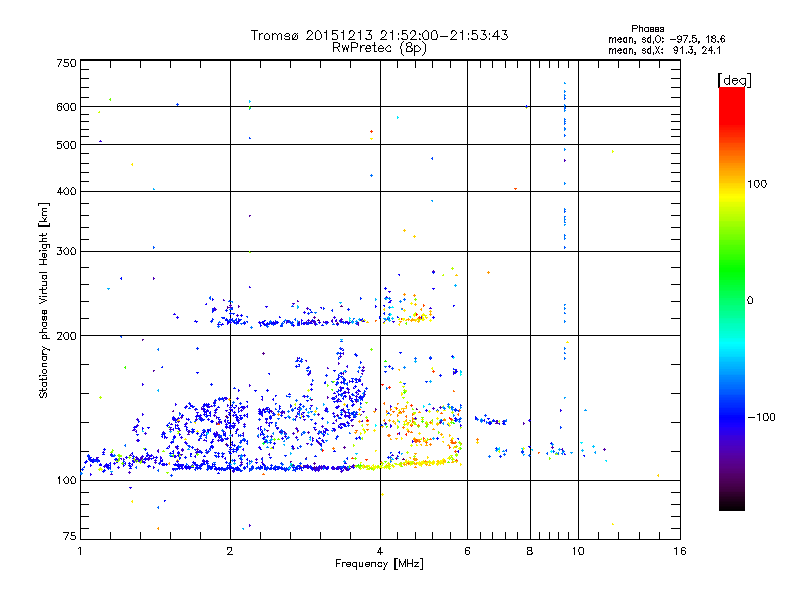Click the colorbar tick label '0'

[750, 301]
